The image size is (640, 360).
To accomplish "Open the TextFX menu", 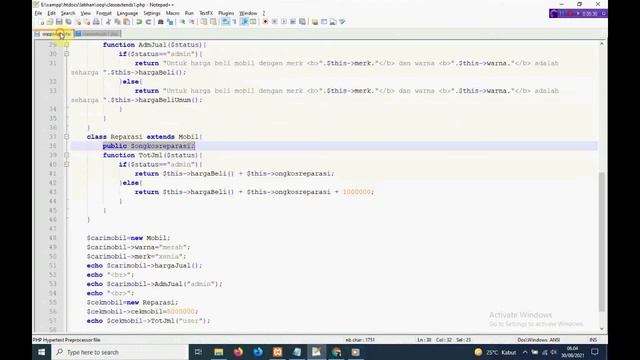I will [206, 13].
